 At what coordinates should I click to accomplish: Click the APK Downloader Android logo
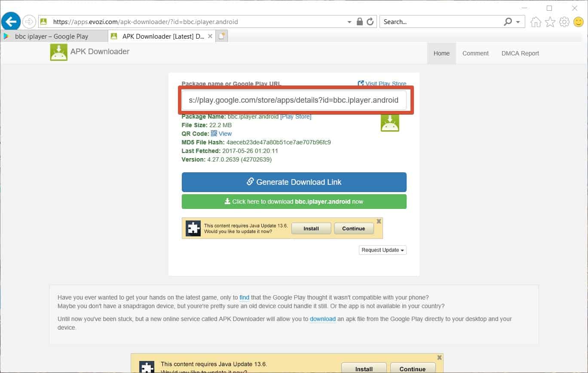click(59, 52)
